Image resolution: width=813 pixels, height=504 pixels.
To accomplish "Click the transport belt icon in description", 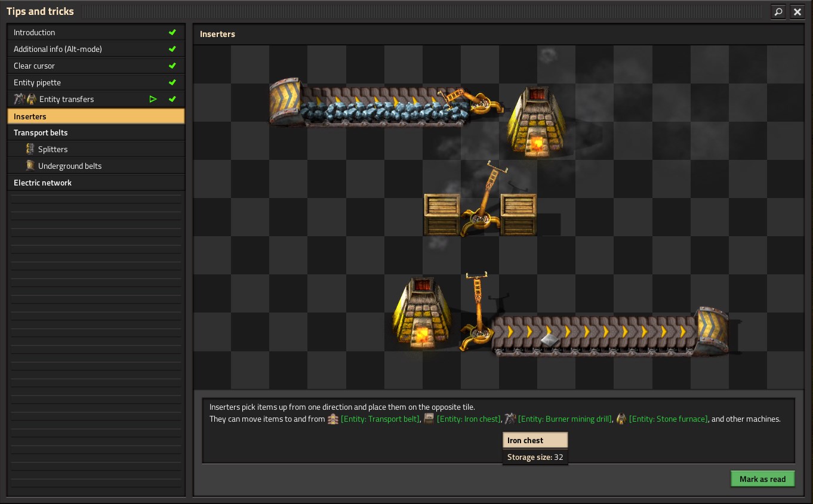I will click(x=333, y=419).
